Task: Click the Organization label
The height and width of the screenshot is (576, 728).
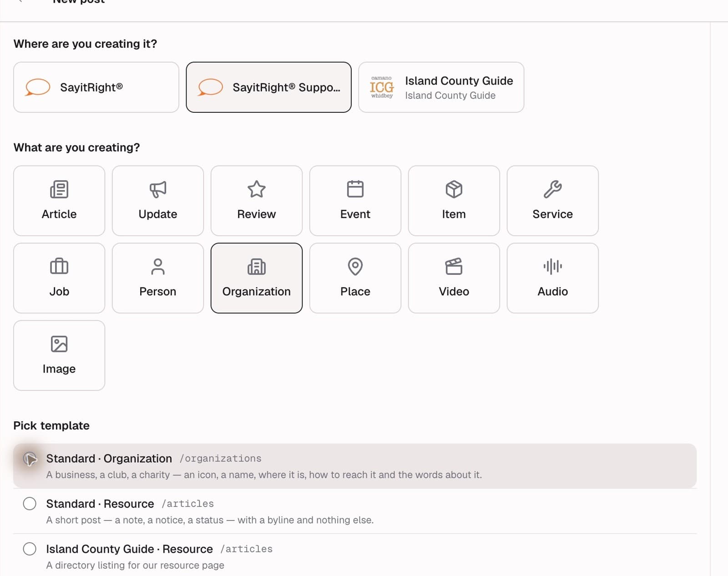Action: tap(257, 292)
